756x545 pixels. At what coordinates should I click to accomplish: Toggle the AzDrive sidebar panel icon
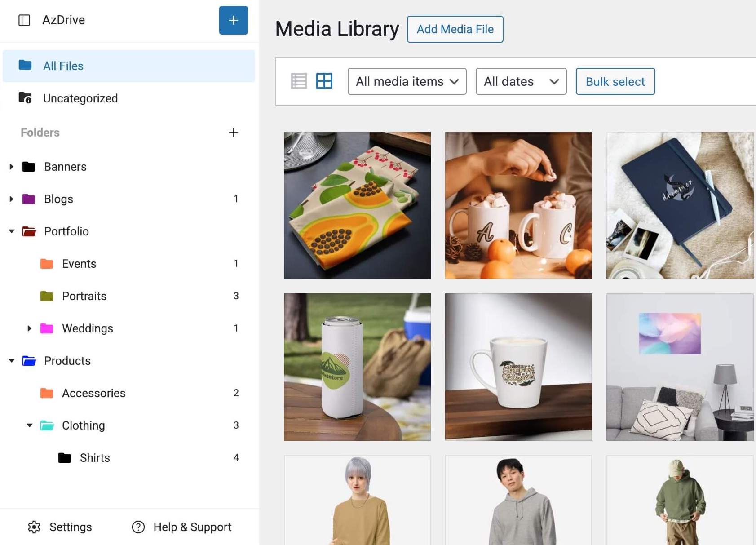click(24, 20)
